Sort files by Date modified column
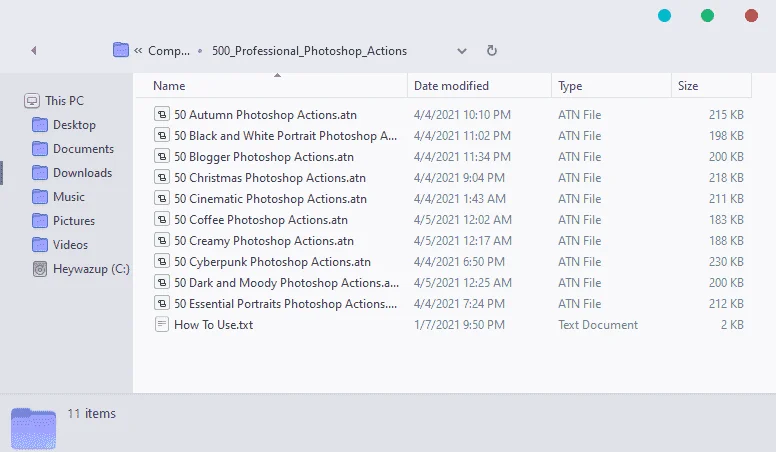The image size is (776, 452). (451, 86)
